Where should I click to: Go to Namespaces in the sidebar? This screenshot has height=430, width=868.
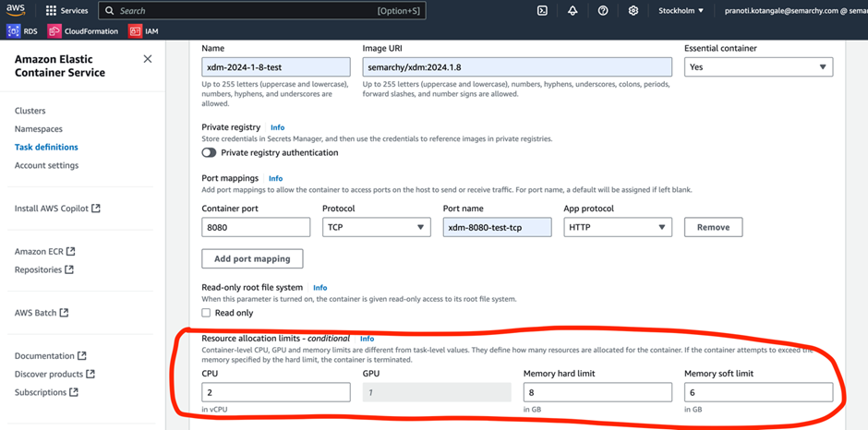pyautogui.click(x=38, y=129)
